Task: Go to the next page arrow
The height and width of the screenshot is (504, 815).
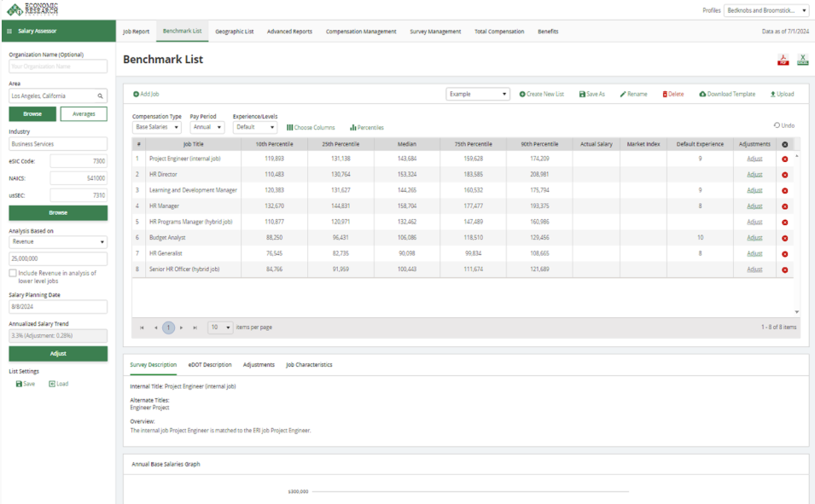Action: tap(182, 327)
